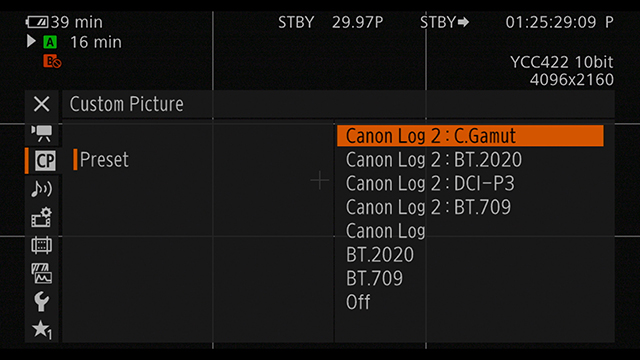Open the Recording/Media Setup icon
The height and width of the screenshot is (360, 640).
(x=42, y=217)
